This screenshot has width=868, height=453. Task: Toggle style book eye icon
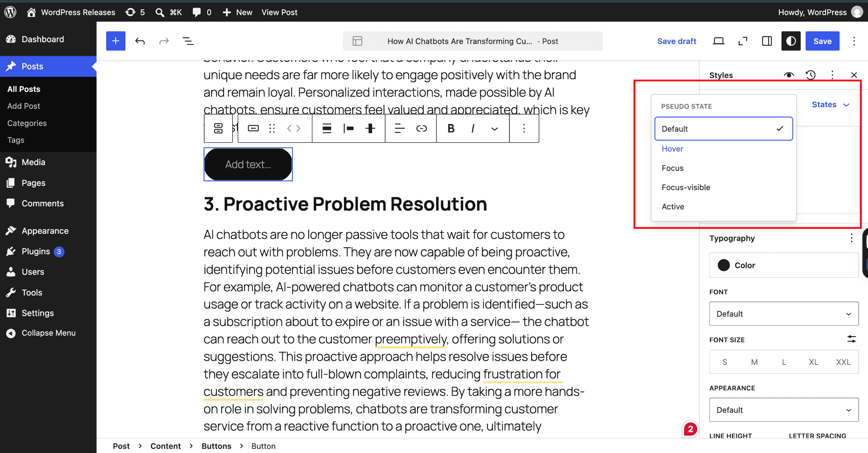789,75
